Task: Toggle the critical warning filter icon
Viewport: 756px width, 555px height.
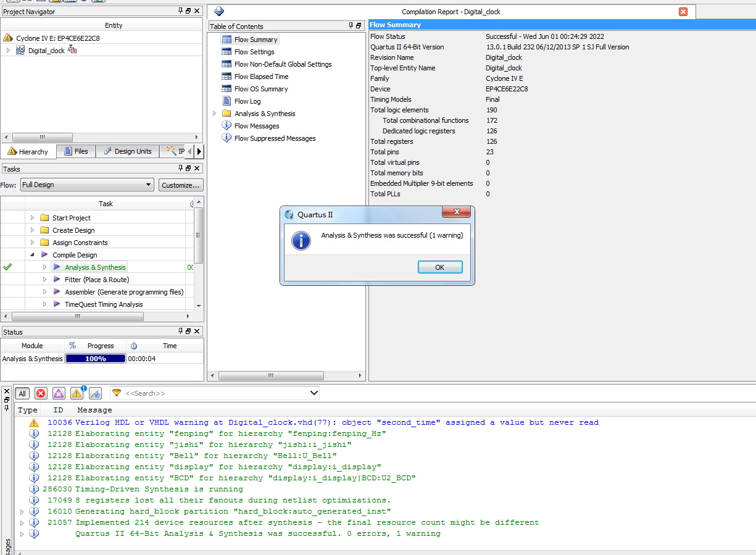Action: [x=59, y=393]
